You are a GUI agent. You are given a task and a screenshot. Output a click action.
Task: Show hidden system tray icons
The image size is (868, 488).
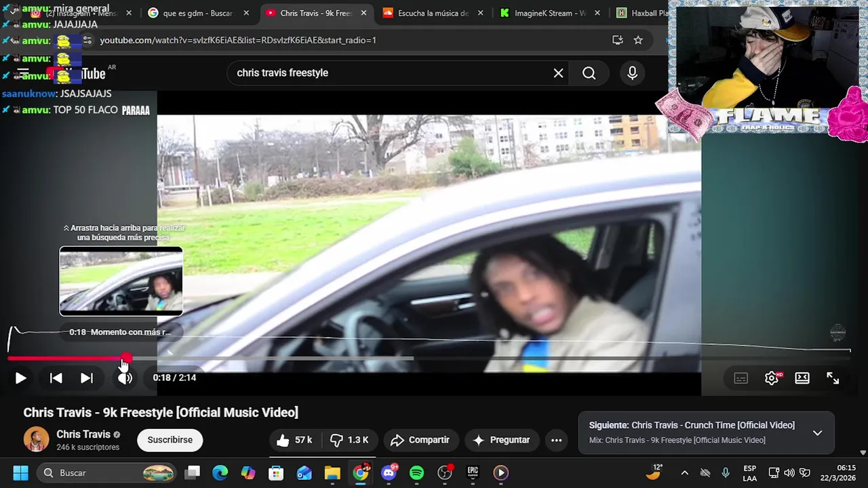pos(684,473)
